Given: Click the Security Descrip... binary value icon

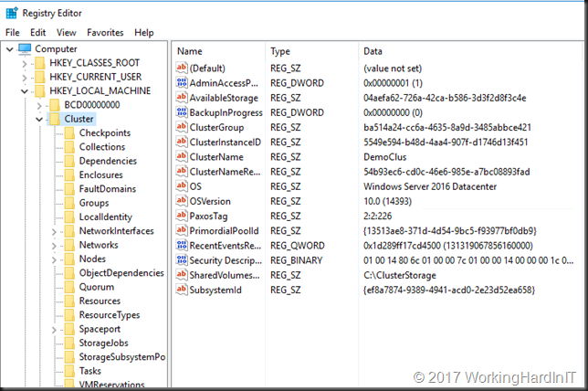Looking at the screenshot, I should pyautogui.click(x=182, y=259).
